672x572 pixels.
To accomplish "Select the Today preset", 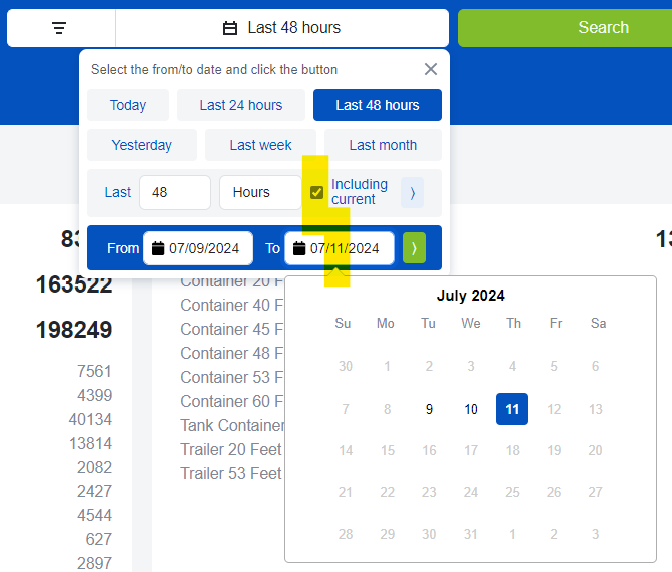I will (x=128, y=105).
